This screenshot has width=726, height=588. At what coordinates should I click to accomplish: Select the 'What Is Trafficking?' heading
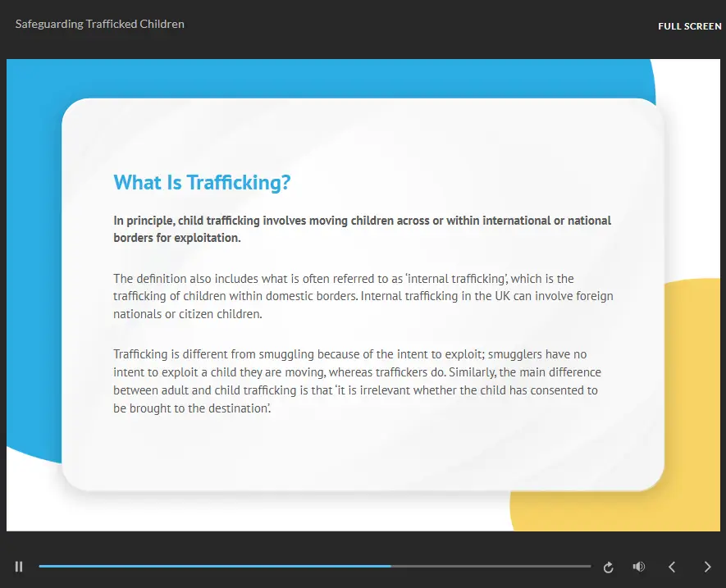point(202,183)
